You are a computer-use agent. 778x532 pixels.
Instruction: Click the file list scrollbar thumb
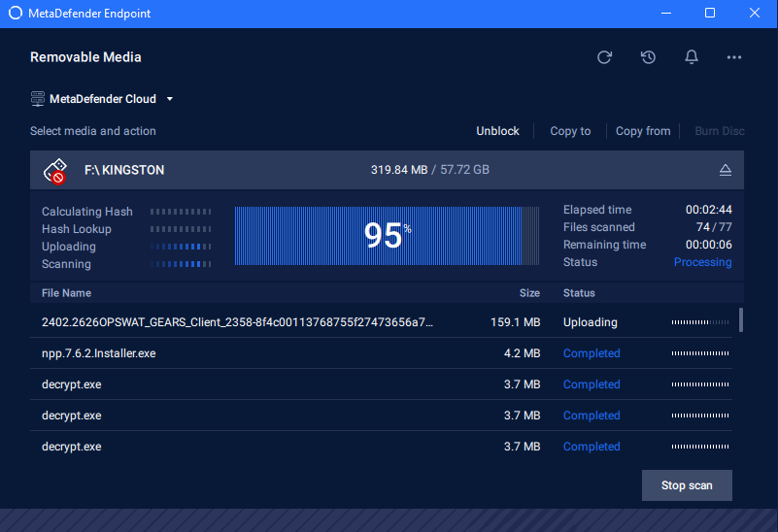(741, 319)
